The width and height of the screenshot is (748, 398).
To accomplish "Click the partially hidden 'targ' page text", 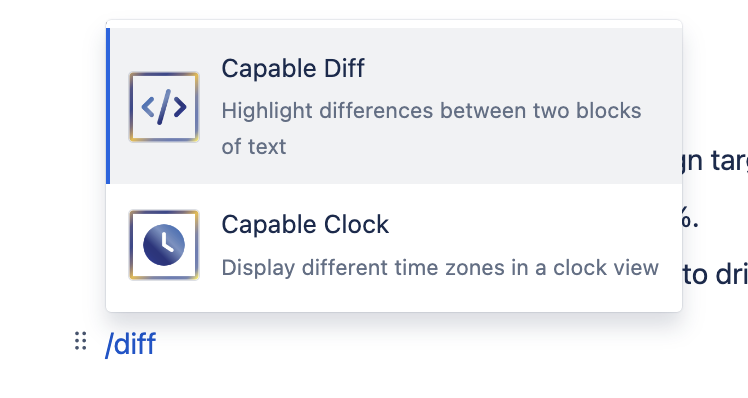I will coord(715,161).
